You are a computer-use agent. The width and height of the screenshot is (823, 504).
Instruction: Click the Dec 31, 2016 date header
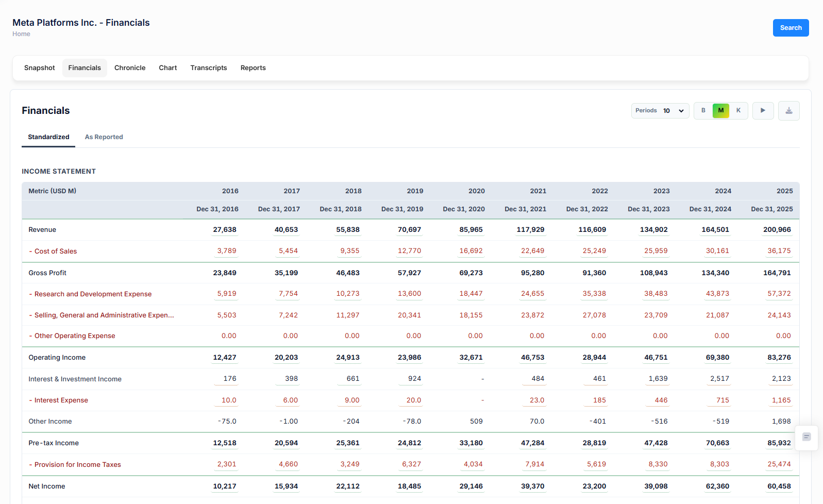tap(217, 209)
